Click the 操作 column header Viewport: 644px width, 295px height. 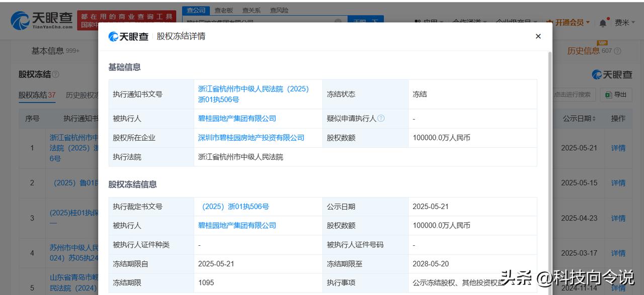(618, 119)
